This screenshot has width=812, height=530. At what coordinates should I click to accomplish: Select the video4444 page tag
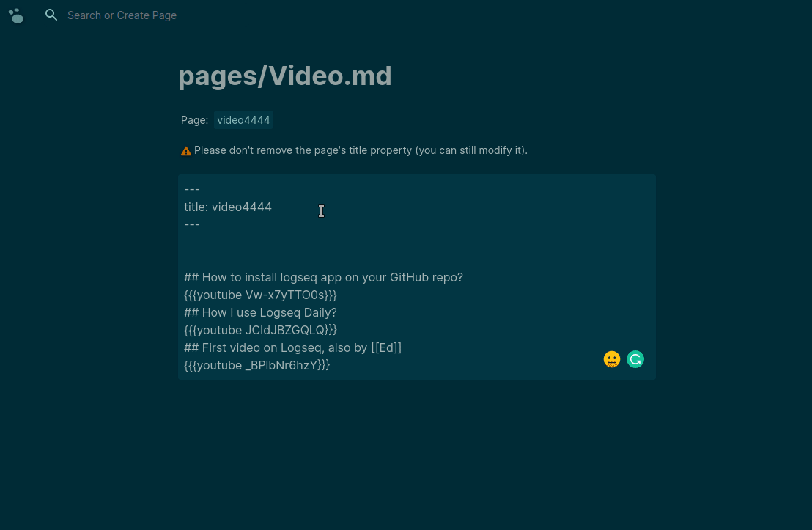pyautogui.click(x=243, y=119)
